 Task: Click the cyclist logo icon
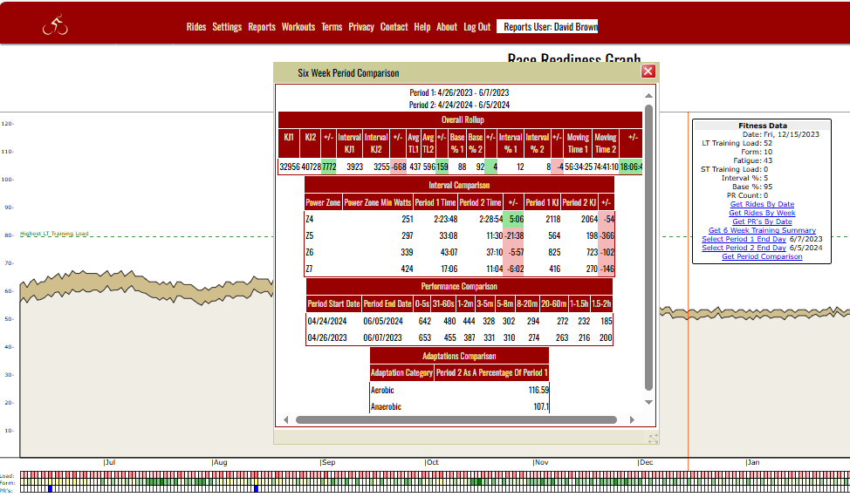pyautogui.click(x=55, y=26)
